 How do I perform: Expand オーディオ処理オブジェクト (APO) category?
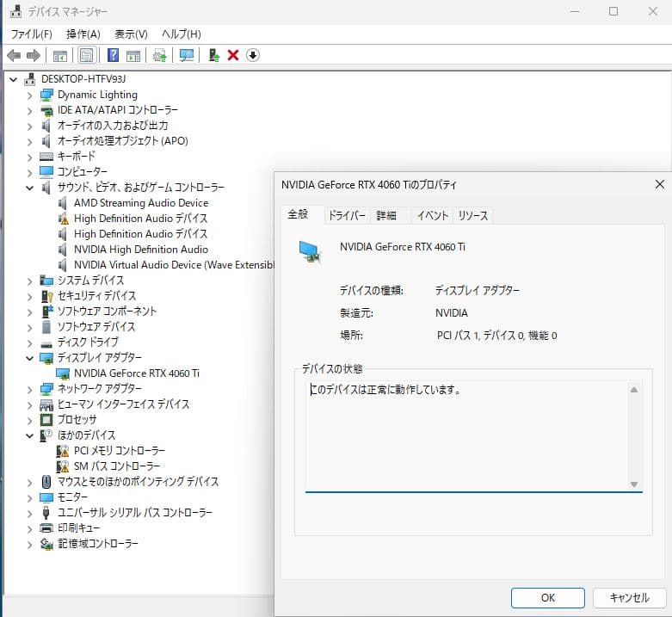tap(29, 141)
